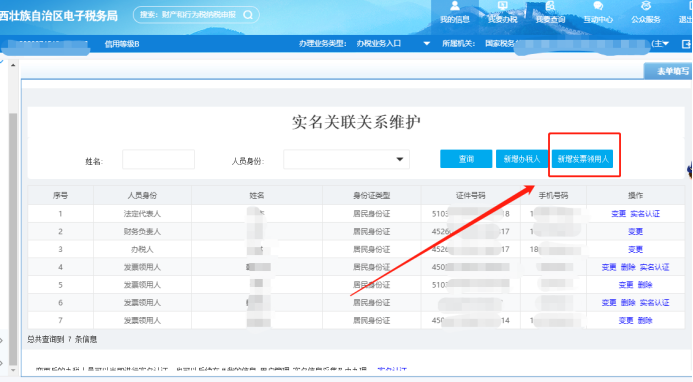
Task: Click 变更 in the 财务负责人 row
Action: [635, 231]
